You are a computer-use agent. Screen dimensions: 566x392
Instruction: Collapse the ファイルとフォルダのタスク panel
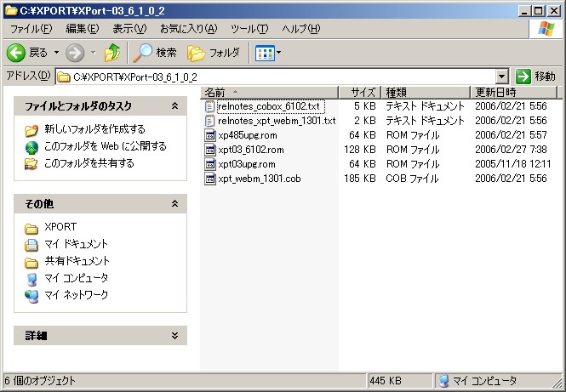[174, 105]
